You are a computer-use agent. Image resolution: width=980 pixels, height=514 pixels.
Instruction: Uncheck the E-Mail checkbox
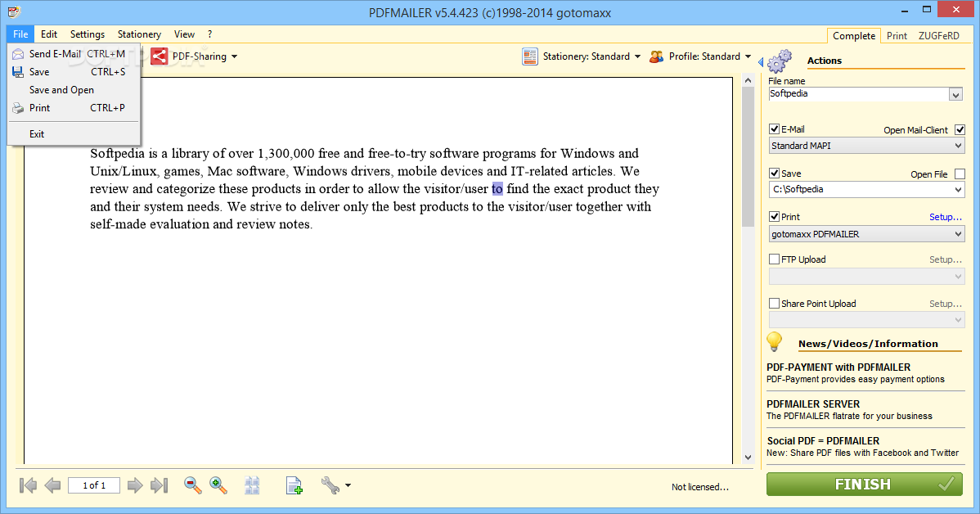coord(775,129)
